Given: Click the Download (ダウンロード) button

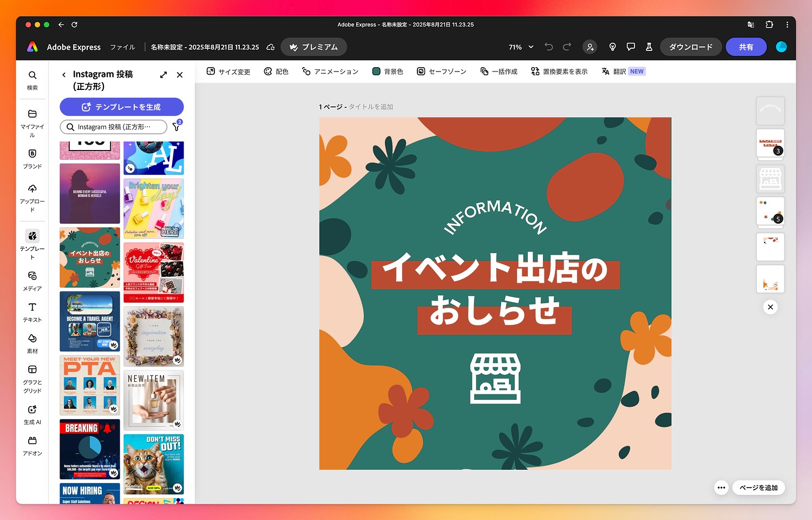Looking at the screenshot, I should pos(690,47).
